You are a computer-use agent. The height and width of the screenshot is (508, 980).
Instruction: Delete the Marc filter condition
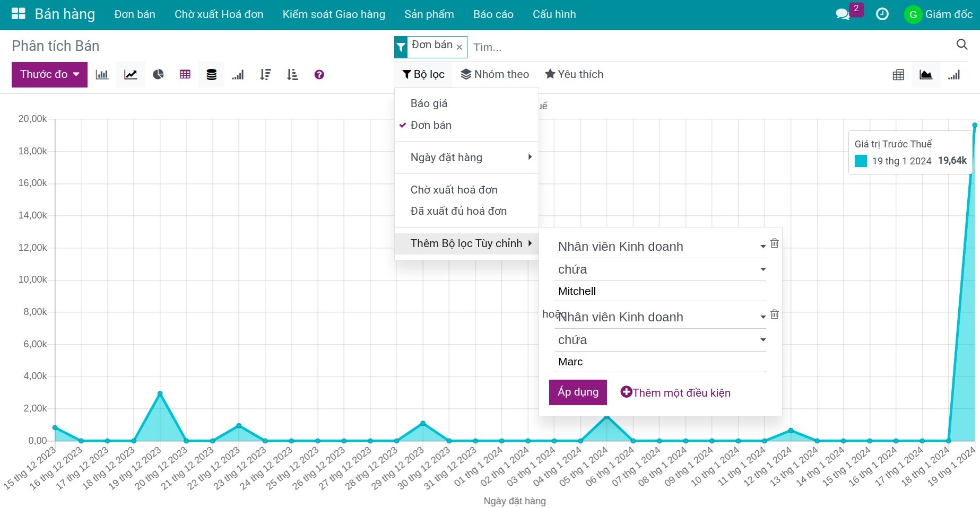pos(775,314)
